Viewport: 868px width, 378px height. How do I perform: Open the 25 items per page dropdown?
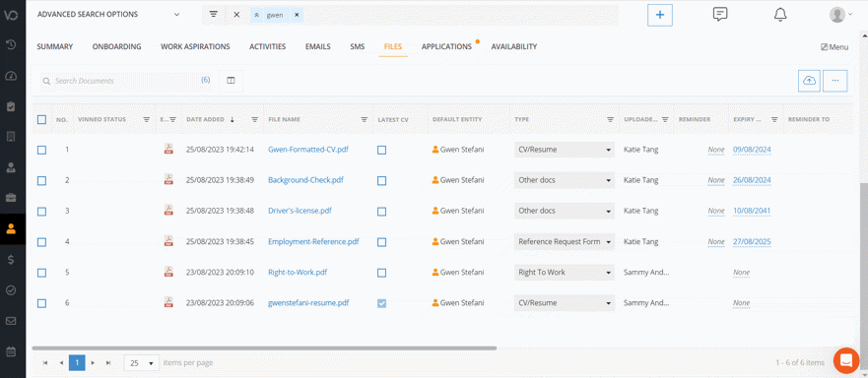(x=142, y=363)
